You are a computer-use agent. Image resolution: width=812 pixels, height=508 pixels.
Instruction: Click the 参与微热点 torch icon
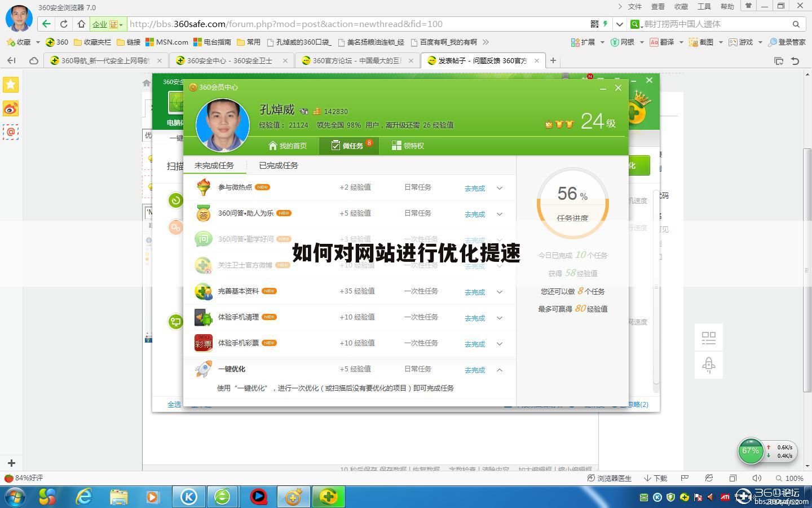coord(204,187)
